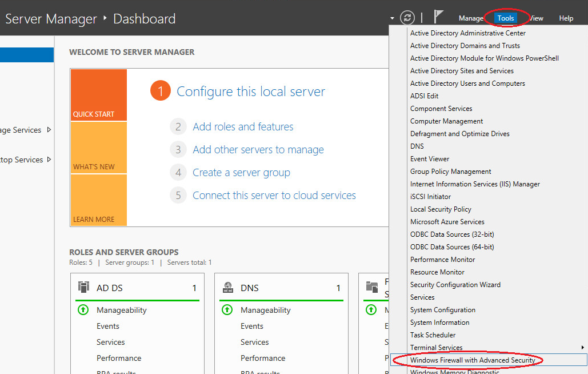The width and height of the screenshot is (588, 374).
Task: Click Add roles and features
Action: point(242,126)
